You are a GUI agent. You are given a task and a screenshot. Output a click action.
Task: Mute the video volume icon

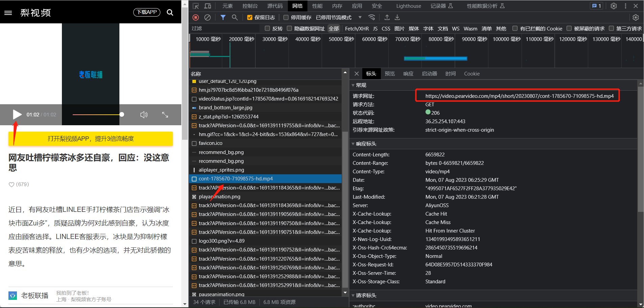[144, 115]
